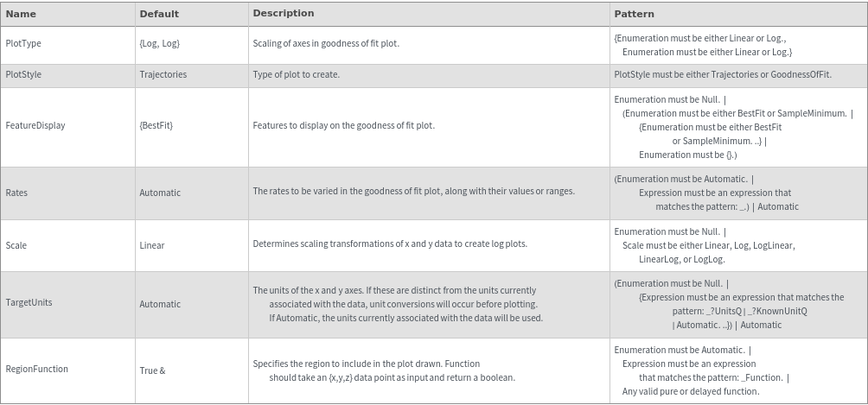Select the PlotType option name
Screen dimensions: 868x405
(23, 43)
